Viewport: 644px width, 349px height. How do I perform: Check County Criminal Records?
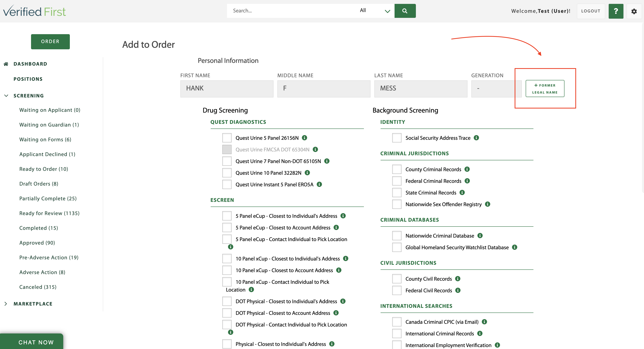(x=397, y=169)
